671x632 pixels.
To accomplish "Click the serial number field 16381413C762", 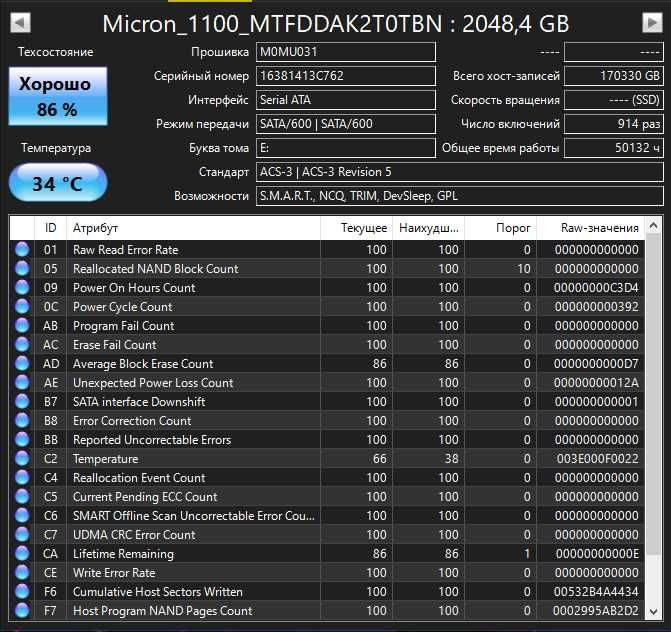I will (x=346, y=76).
